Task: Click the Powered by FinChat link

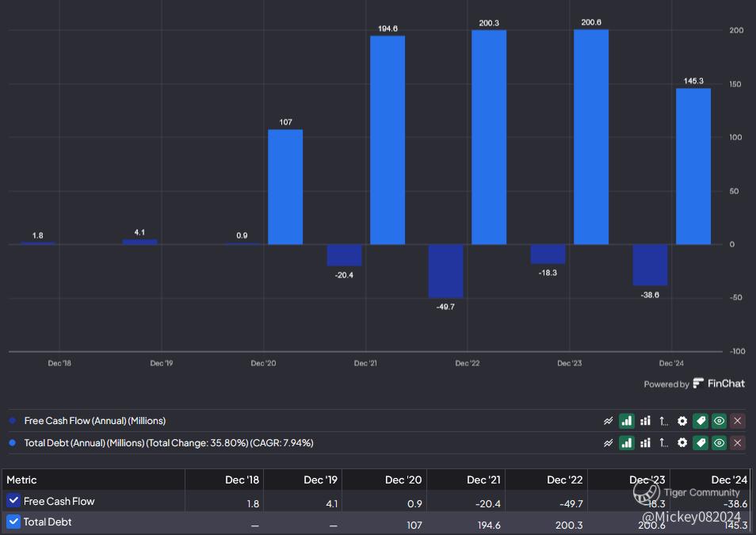Action: pyautogui.click(x=694, y=384)
